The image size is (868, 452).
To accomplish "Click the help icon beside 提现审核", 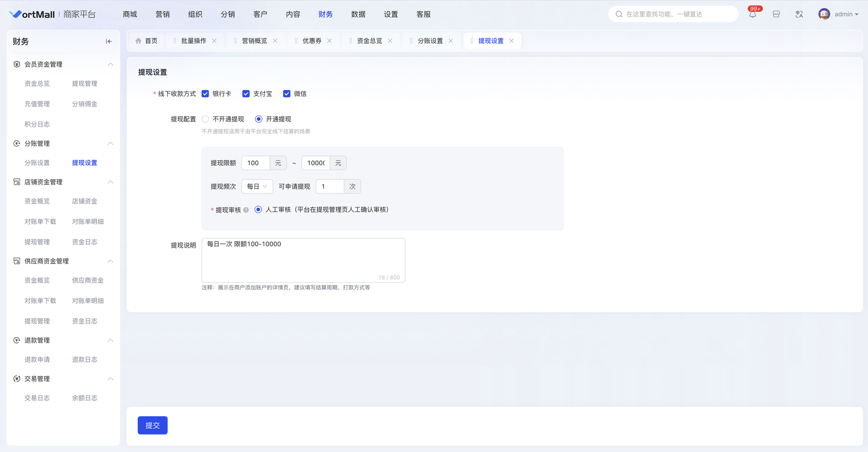I will 246,210.
